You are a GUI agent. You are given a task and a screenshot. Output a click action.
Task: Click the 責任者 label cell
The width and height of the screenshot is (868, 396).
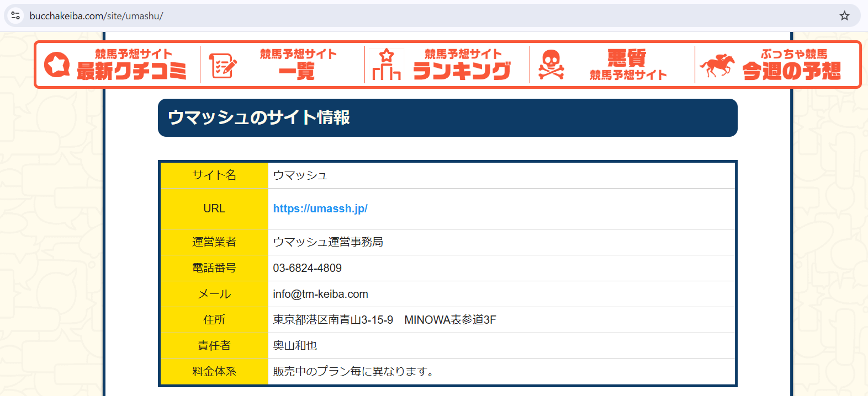pyautogui.click(x=214, y=346)
